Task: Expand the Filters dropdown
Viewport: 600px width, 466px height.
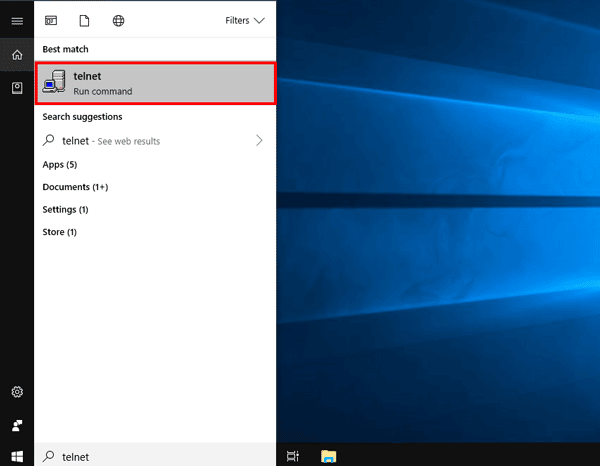Action: tap(245, 20)
